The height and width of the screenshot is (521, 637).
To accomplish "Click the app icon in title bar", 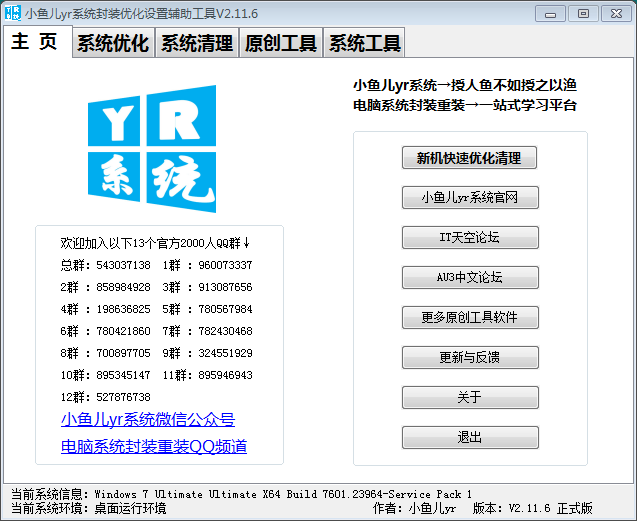I will point(13,13).
